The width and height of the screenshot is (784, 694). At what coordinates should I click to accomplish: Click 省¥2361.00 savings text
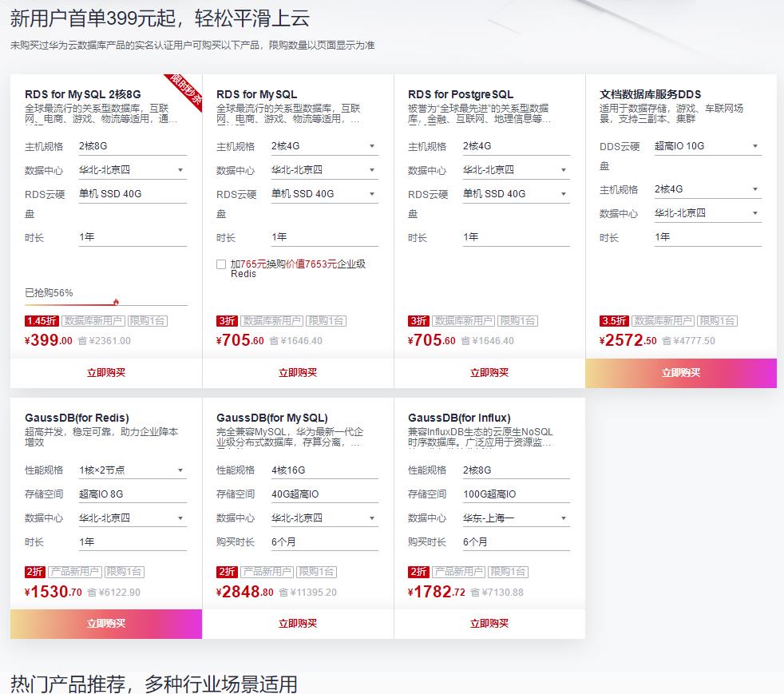[x=105, y=341]
